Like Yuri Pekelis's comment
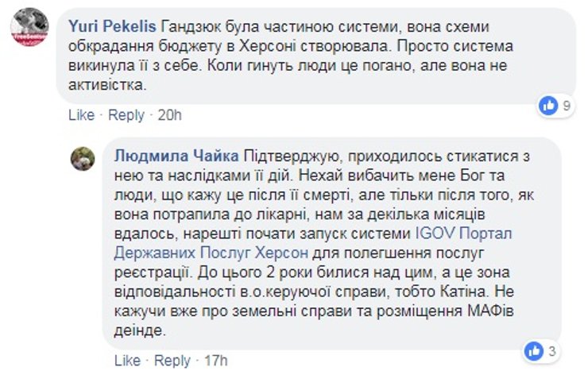The image size is (588, 375). [x=81, y=115]
